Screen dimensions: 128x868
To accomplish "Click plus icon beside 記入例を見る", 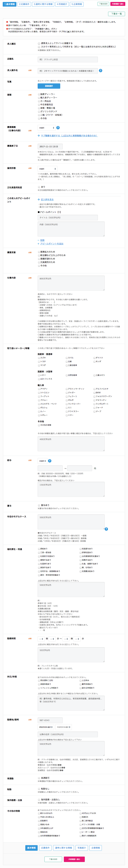I will pos(39,199).
